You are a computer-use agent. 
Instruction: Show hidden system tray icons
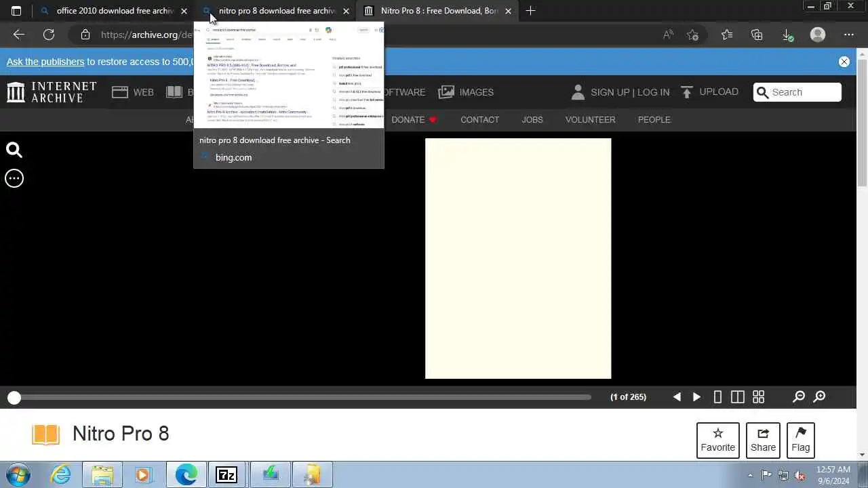(x=750, y=475)
